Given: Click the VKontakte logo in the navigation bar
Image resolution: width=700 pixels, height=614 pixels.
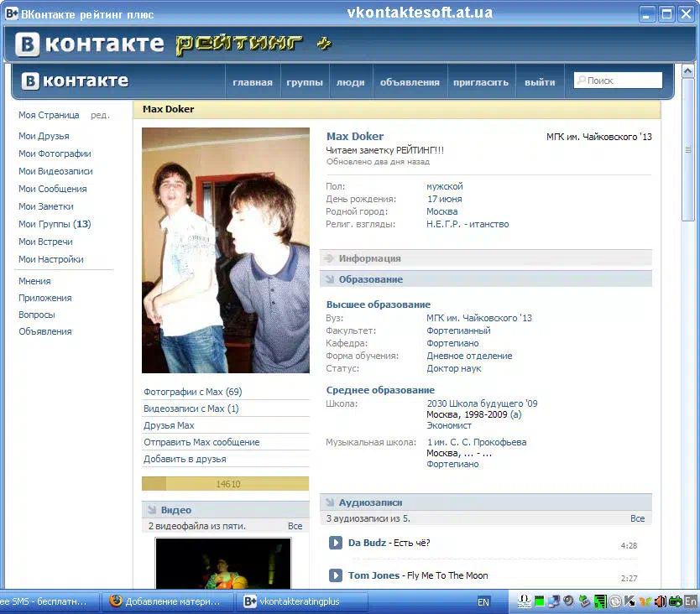Looking at the screenshot, I should [75, 81].
